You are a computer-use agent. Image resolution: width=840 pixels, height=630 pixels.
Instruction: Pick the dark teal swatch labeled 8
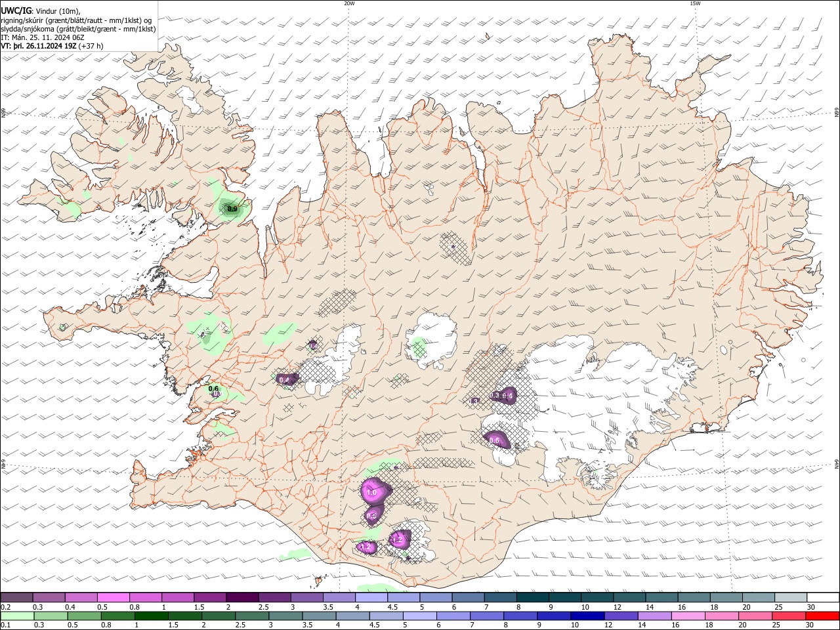[x=532, y=597]
